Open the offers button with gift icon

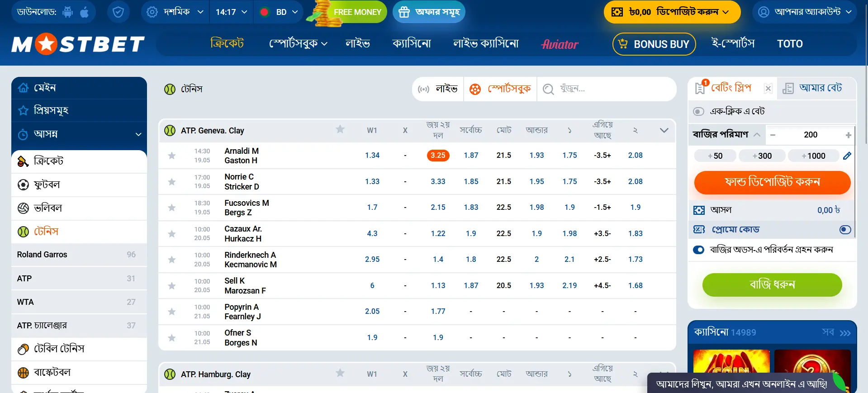429,12
